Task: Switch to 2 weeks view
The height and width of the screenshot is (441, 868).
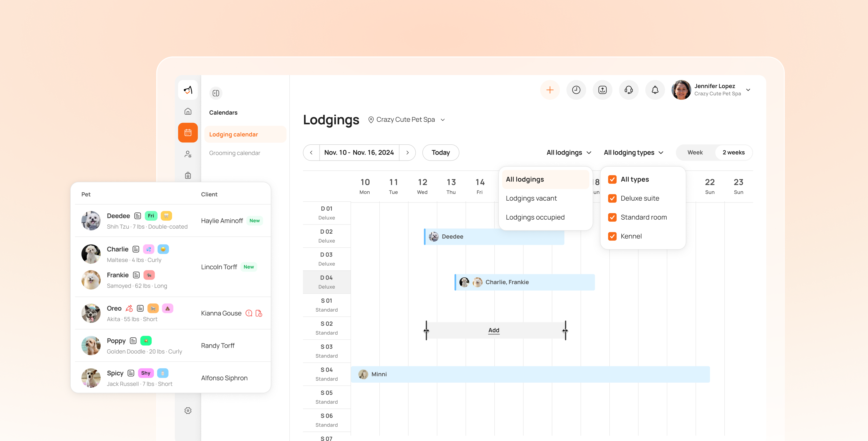Action: click(733, 153)
